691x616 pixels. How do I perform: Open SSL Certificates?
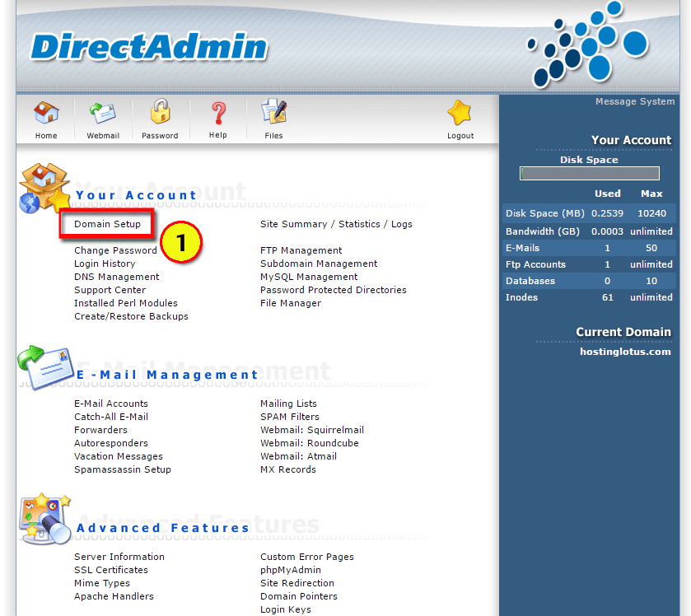tap(111, 570)
